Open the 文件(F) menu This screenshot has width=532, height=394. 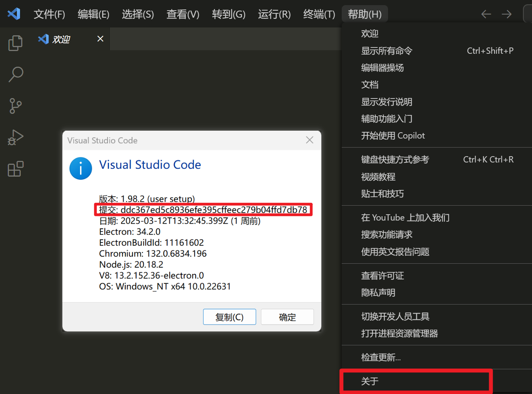click(x=49, y=14)
